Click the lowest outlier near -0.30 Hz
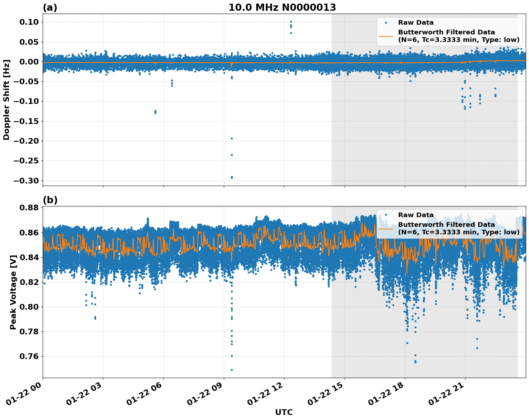529x420 pixels. [231, 177]
